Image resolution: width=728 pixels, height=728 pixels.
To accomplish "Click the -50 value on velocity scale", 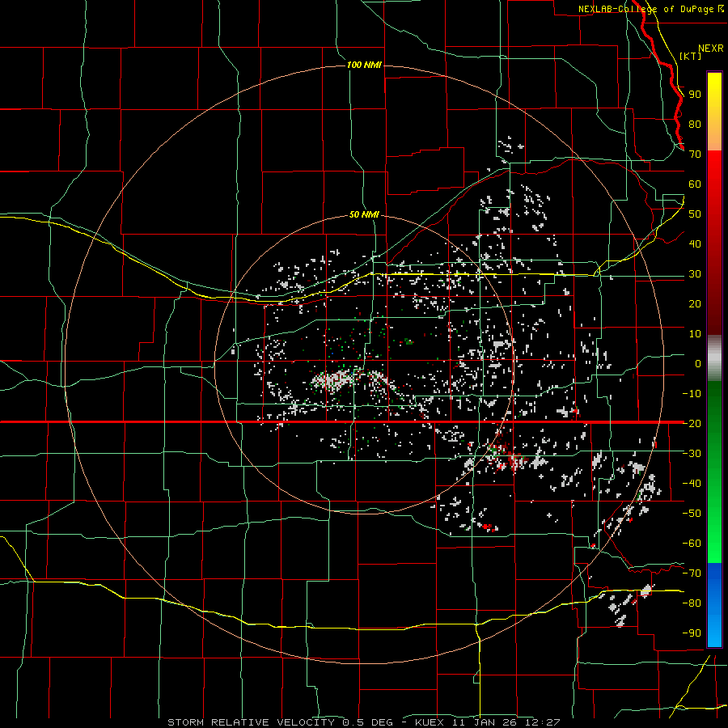I will click(x=692, y=513).
